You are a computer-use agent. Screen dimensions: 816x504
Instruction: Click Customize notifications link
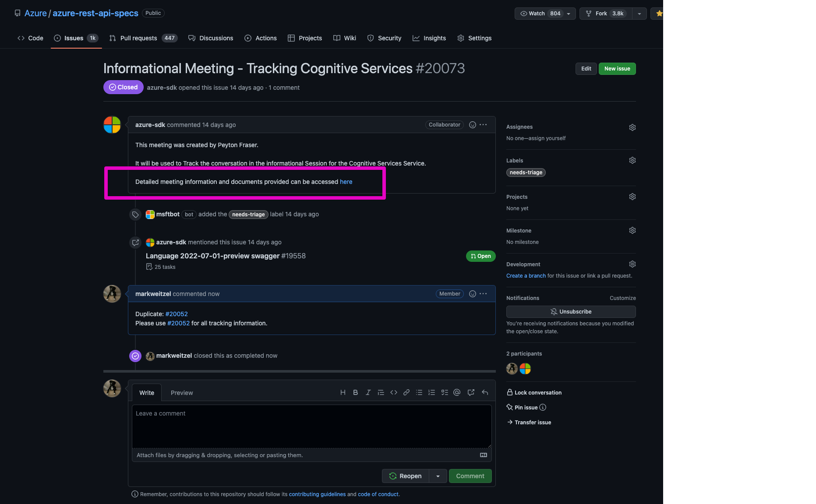(x=622, y=298)
